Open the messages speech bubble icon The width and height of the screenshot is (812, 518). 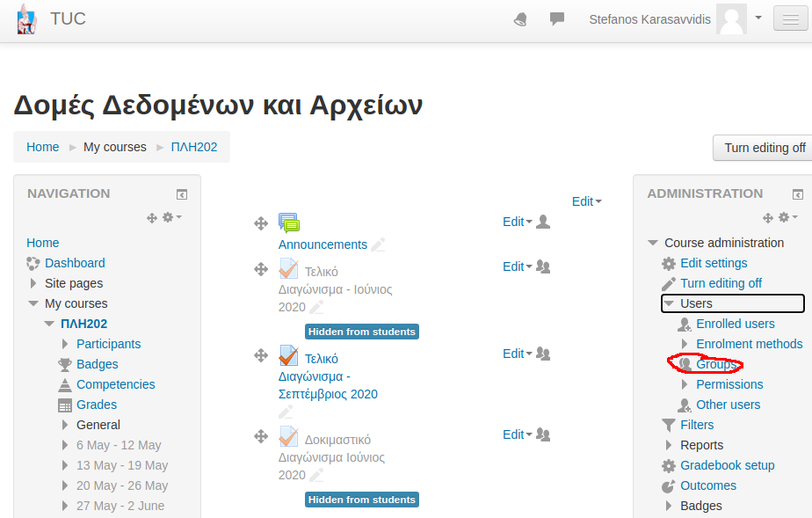tap(556, 19)
